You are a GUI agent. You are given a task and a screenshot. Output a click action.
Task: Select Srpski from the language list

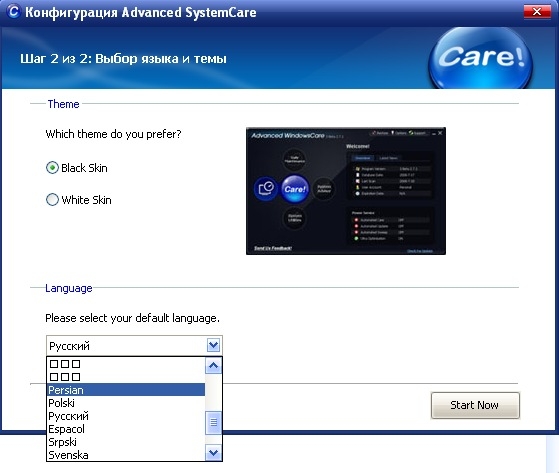[x=126, y=442]
